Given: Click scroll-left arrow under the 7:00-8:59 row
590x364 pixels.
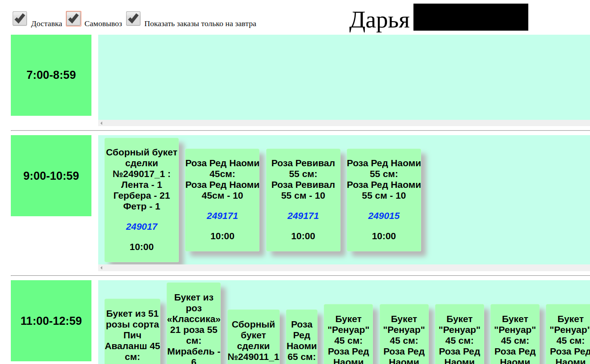Looking at the screenshot, I should (x=101, y=123).
